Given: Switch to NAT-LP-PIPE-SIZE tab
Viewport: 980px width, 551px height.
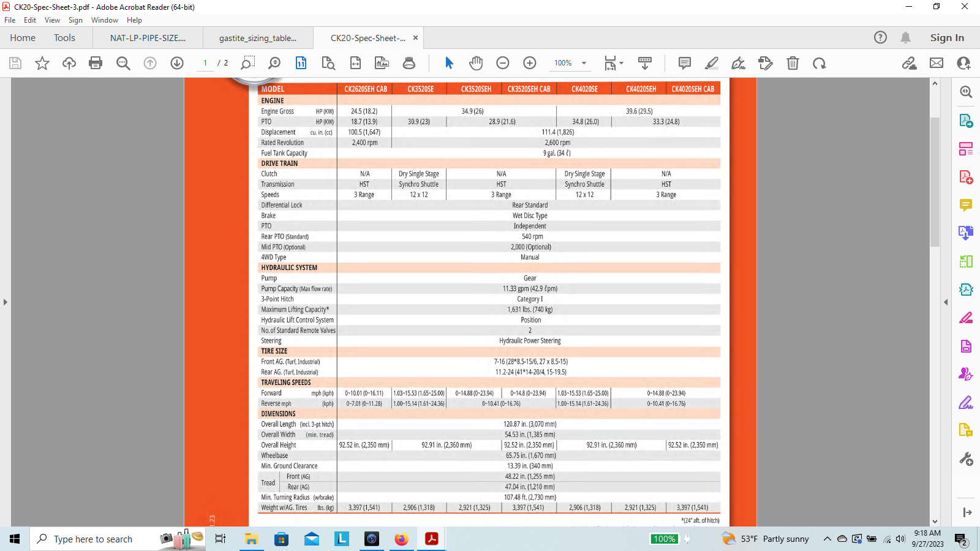Looking at the screenshot, I should click(x=148, y=38).
